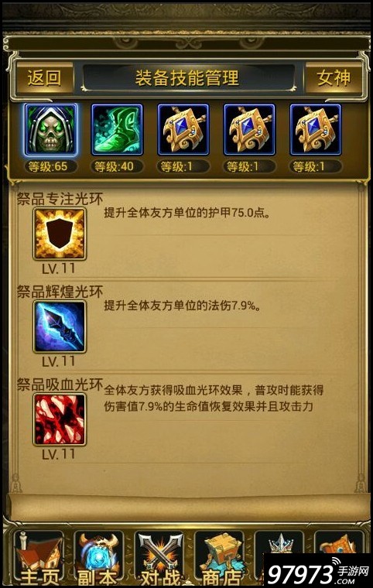Tap the 女神 button

click(x=334, y=78)
